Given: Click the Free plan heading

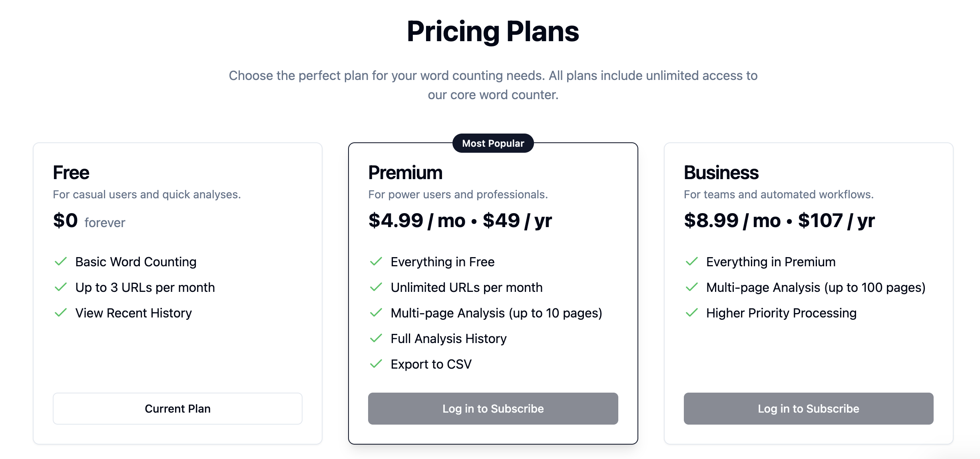Looking at the screenshot, I should tap(71, 173).
